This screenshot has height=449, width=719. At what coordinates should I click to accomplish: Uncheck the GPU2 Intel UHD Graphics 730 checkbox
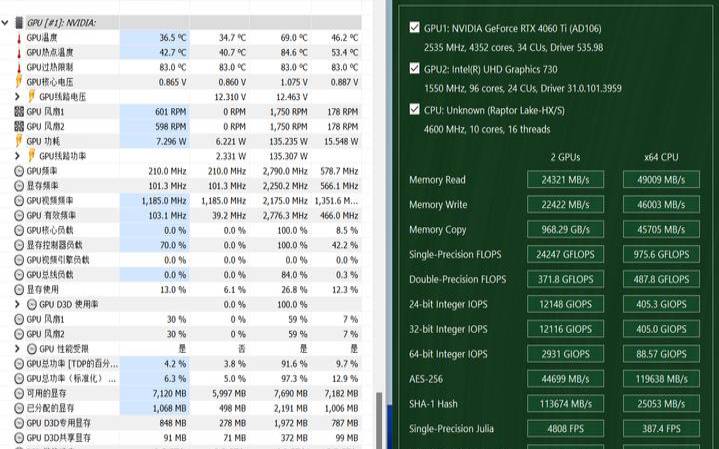pyautogui.click(x=415, y=69)
